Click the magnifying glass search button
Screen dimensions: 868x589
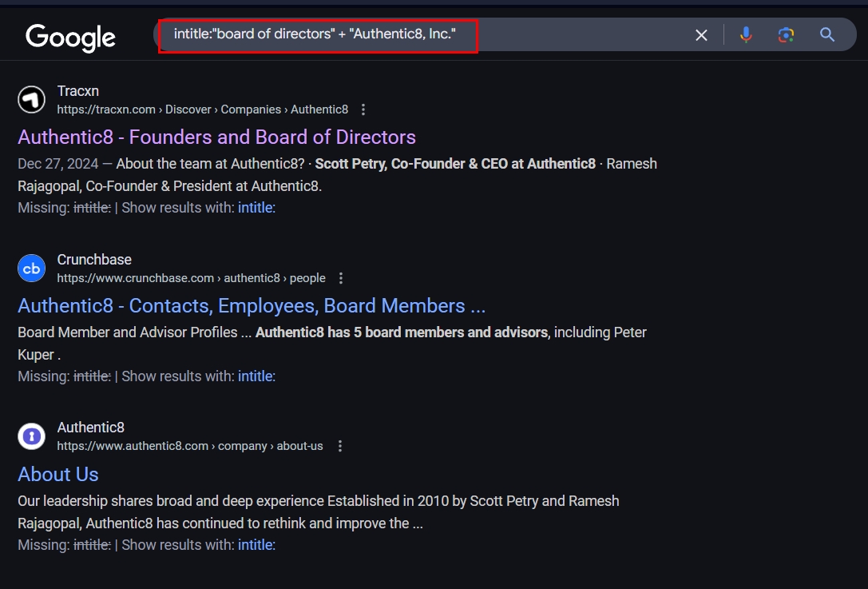click(827, 35)
